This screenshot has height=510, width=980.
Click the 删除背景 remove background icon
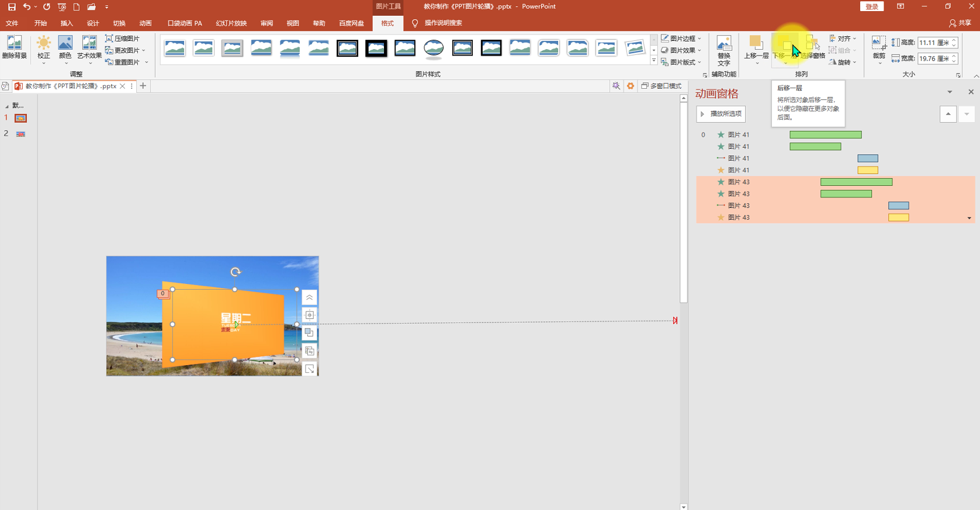point(14,47)
